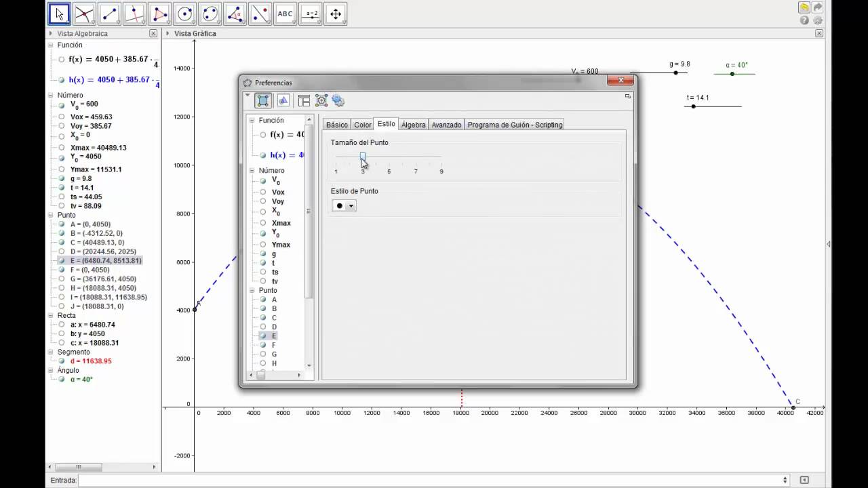Screen dimensions: 868x488
Task: Toggle visibility of h(x) in algebra view
Action: pyautogui.click(x=62, y=80)
